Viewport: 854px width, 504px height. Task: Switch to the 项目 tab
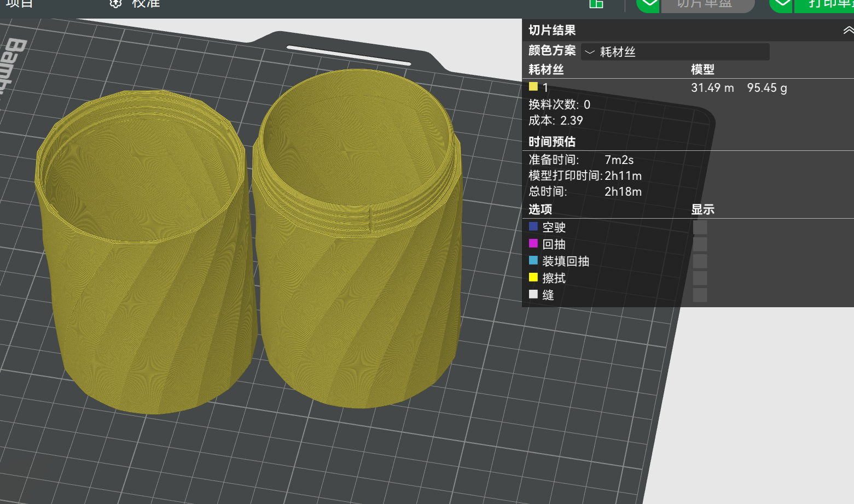point(20,4)
